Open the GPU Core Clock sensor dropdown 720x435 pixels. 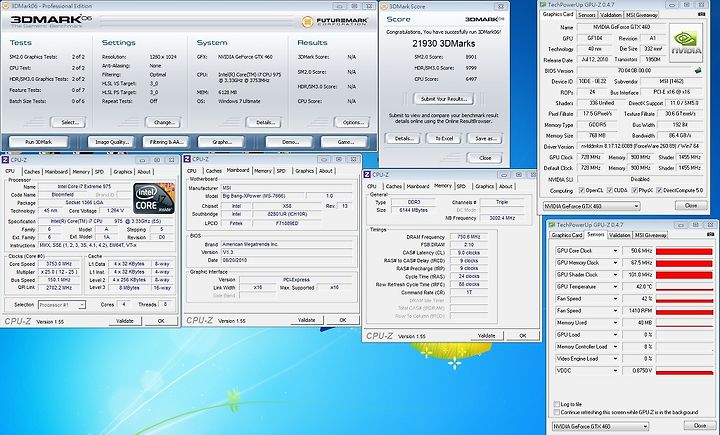pyautogui.click(x=615, y=251)
